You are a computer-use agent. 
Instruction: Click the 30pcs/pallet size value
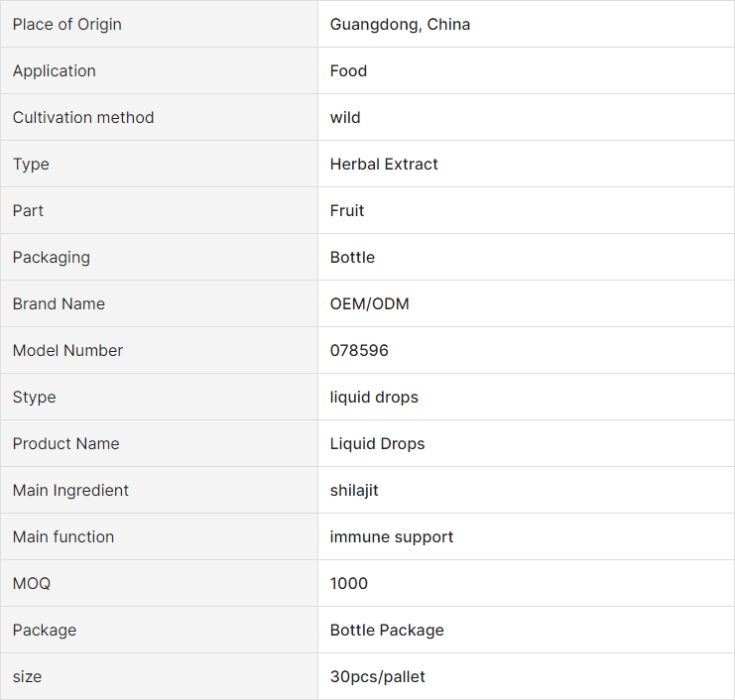point(377,676)
